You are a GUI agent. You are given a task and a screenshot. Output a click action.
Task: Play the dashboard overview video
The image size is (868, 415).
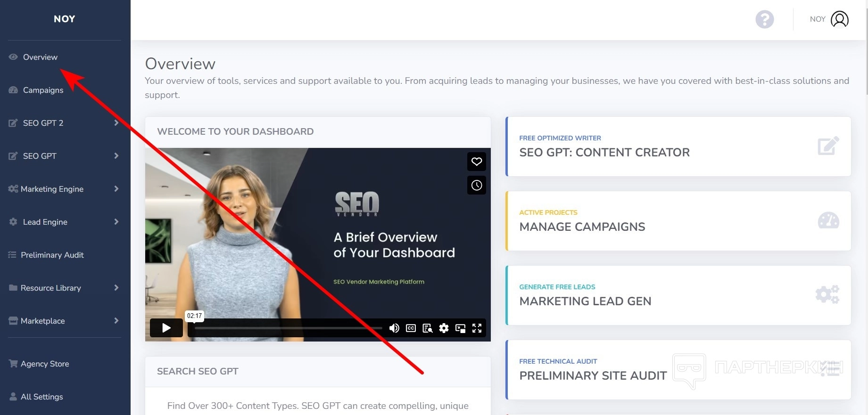166,328
